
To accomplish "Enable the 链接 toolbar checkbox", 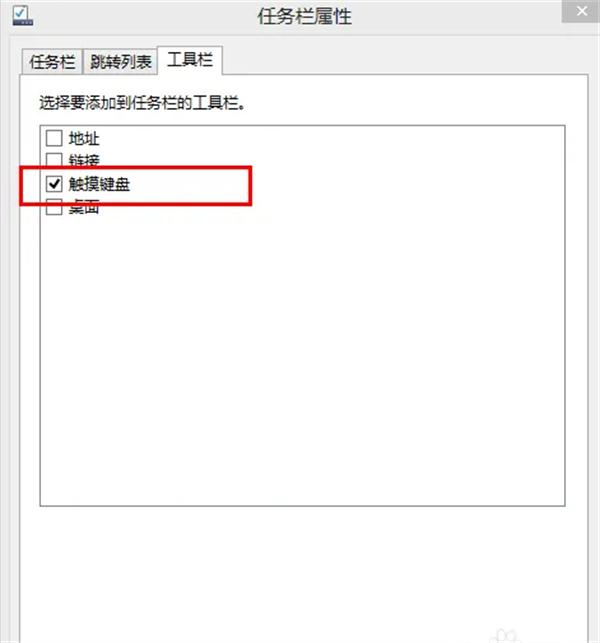I will (x=54, y=160).
